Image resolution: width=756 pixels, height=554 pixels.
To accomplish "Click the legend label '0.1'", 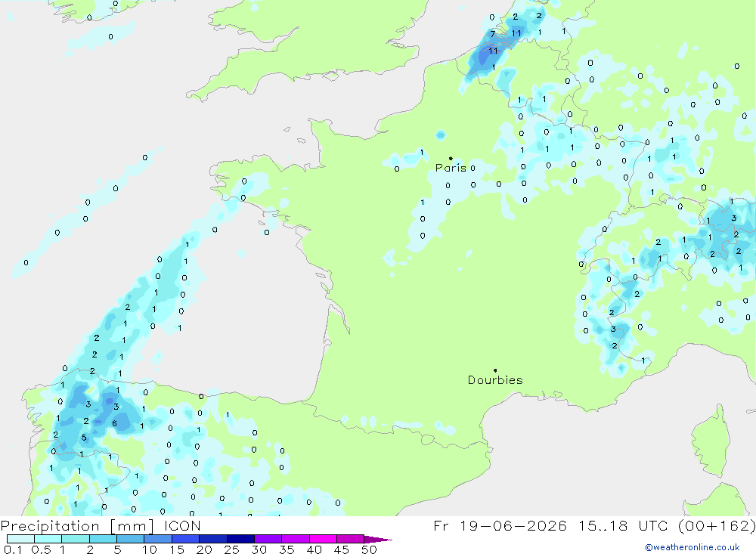I will click(13, 549).
